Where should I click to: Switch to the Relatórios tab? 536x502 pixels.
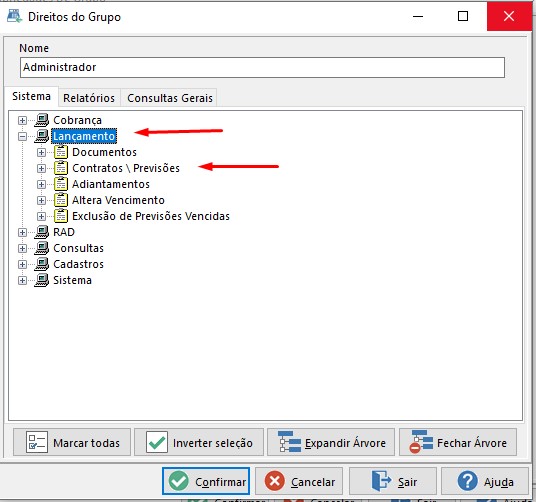coord(89,98)
